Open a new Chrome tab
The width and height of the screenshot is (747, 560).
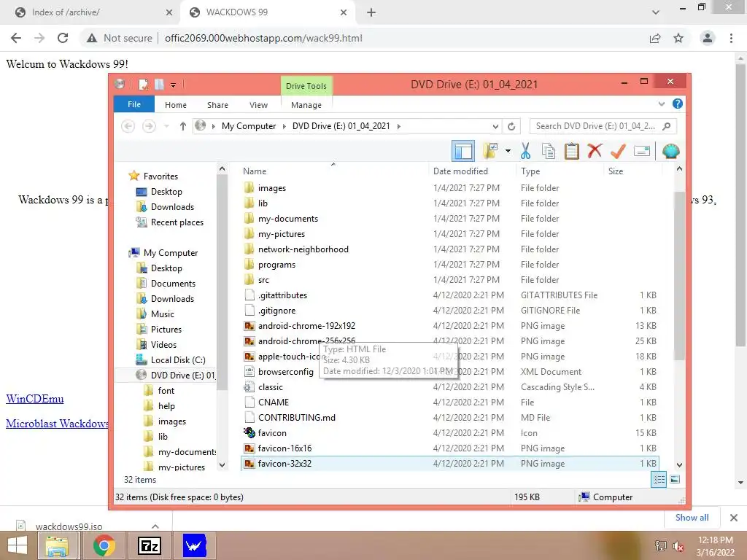pyautogui.click(x=371, y=13)
